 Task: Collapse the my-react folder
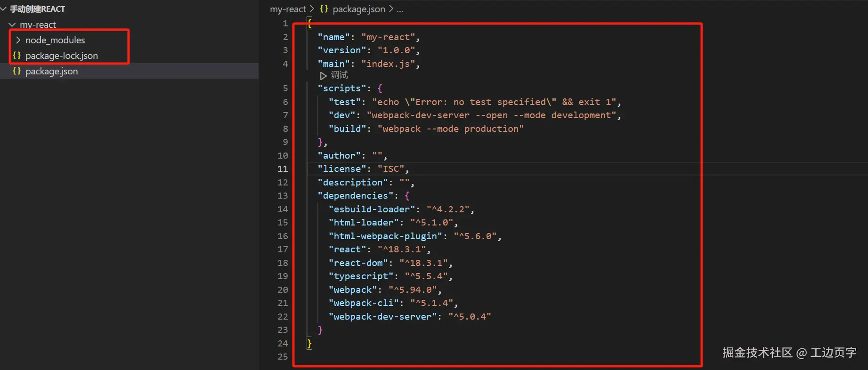pos(33,24)
